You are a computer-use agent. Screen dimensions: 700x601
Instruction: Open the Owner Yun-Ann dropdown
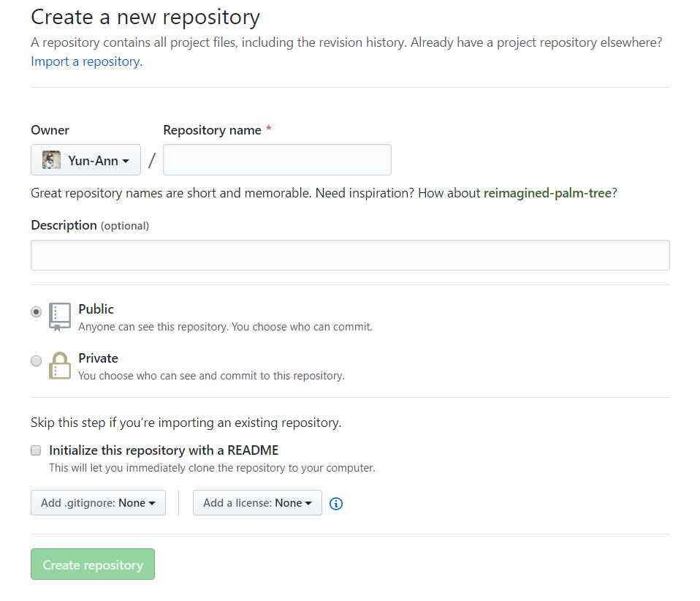(x=85, y=160)
